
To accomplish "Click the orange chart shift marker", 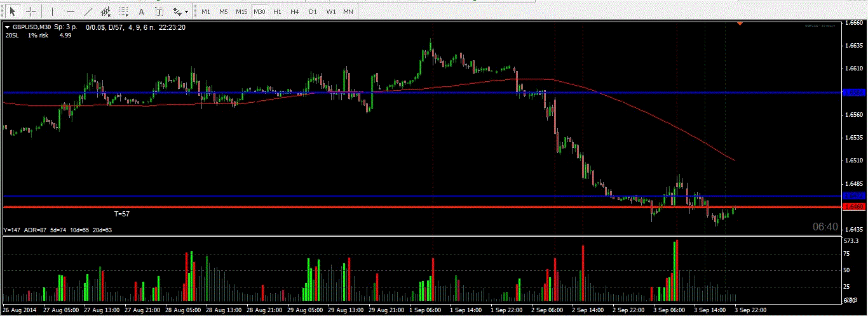I will pos(740,24).
